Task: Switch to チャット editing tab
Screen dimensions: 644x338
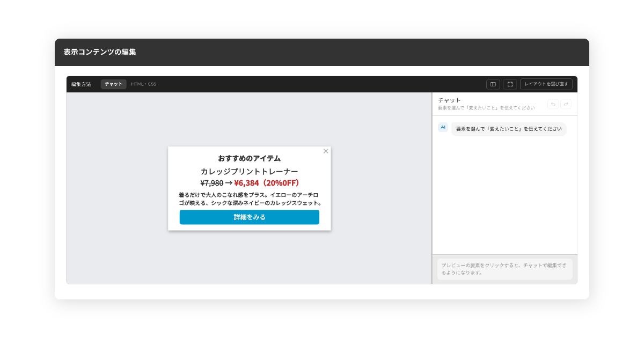Action: point(113,84)
